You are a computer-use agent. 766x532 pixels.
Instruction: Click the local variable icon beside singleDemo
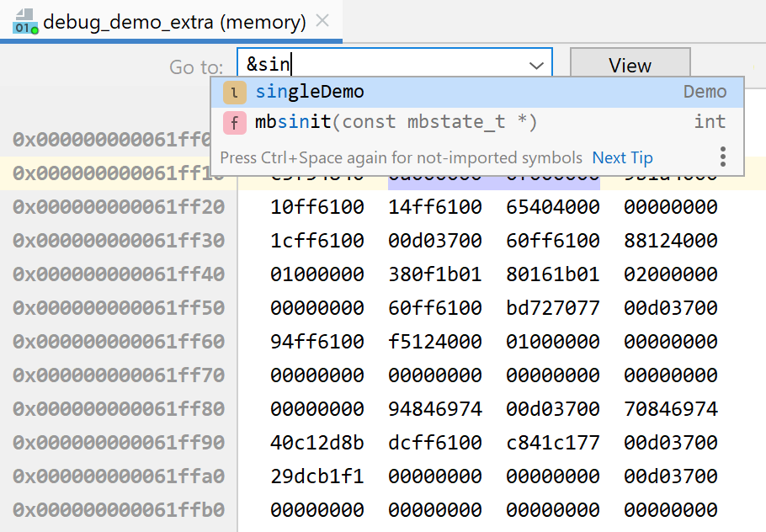(x=234, y=93)
